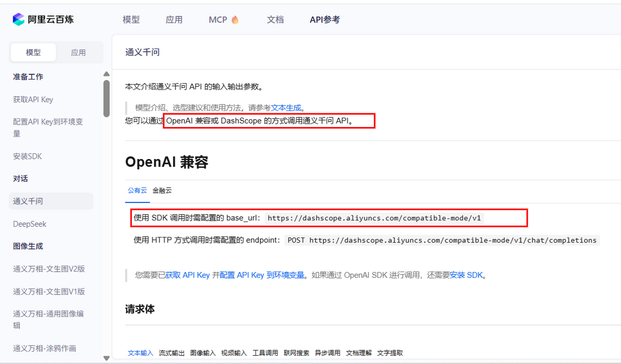Viewport: 621px width, 364px height.
Task: Select the 视频输入 example tab
Action: point(234,353)
